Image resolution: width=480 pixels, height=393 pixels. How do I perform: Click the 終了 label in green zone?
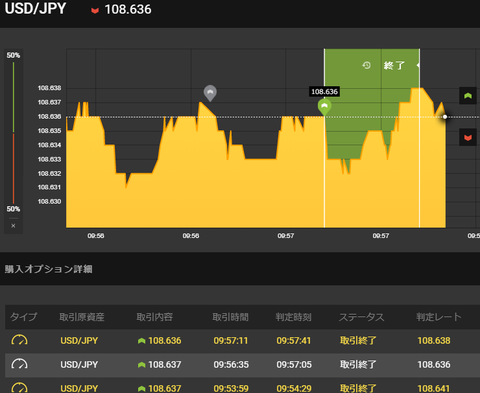[x=394, y=65]
